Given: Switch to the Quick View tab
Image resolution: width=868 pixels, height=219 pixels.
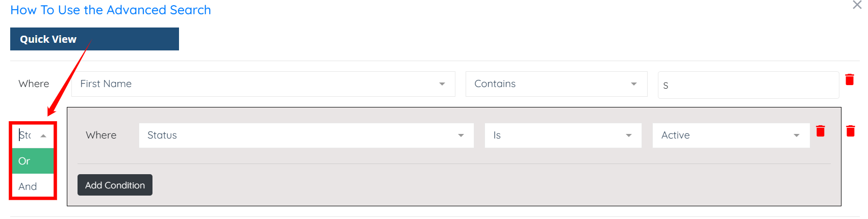Looking at the screenshot, I should tap(94, 39).
